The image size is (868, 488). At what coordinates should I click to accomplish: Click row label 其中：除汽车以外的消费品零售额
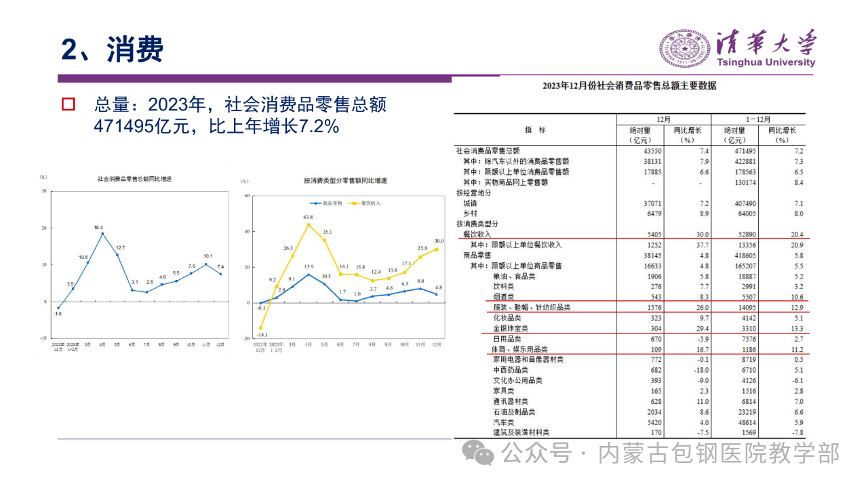point(515,161)
